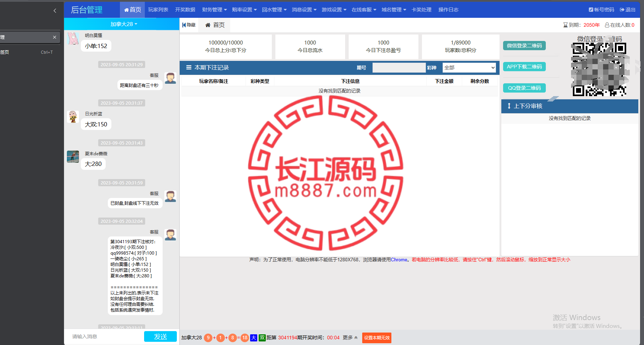Click the home icon in 首页 nav
644x345 pixels.
coord(126,10)
